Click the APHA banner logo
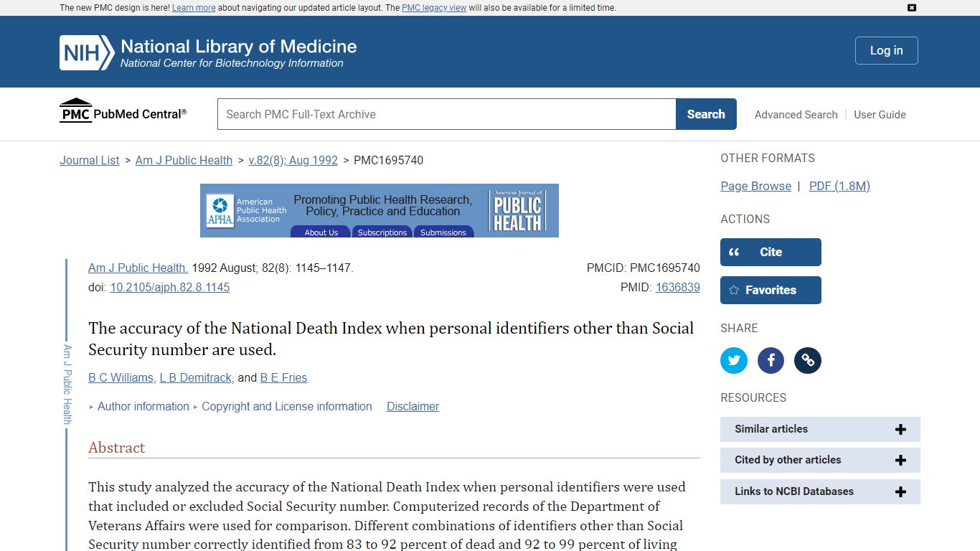This screenshot has width=980, height=551. (x=220, y=211)
